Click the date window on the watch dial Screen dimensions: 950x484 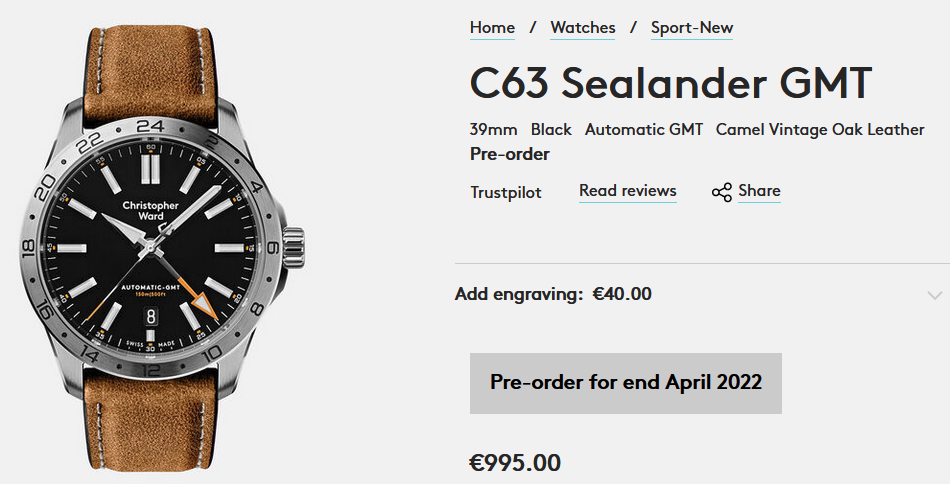click(150, 315)
